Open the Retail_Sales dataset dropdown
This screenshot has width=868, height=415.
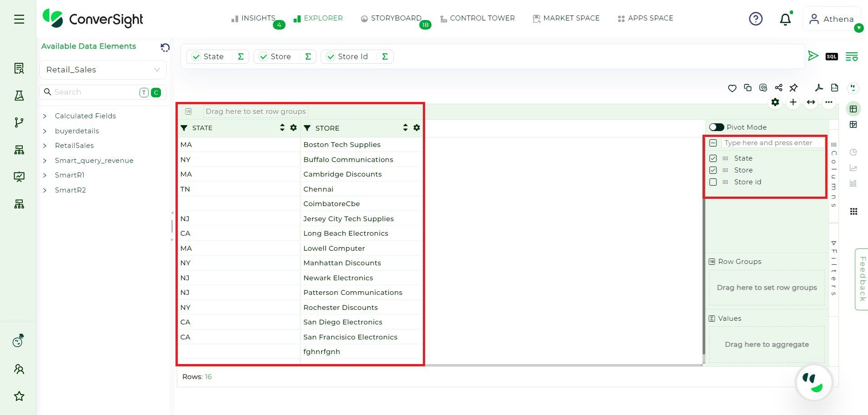pyautogui.click(x=103, y=70)
